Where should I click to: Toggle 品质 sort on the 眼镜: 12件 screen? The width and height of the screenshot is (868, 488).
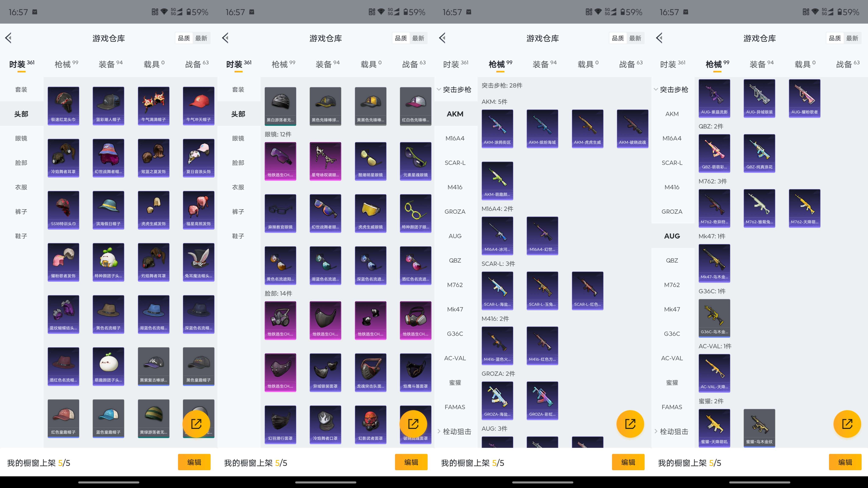click(x=401, y=38)
